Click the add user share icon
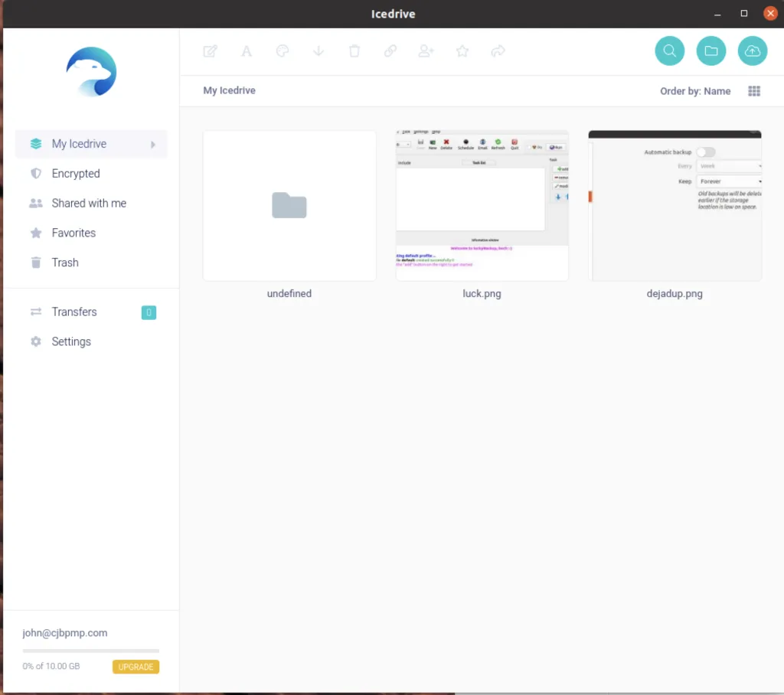Screen dimensions: 784x695 pyautogui.click(x=426, y=51)
